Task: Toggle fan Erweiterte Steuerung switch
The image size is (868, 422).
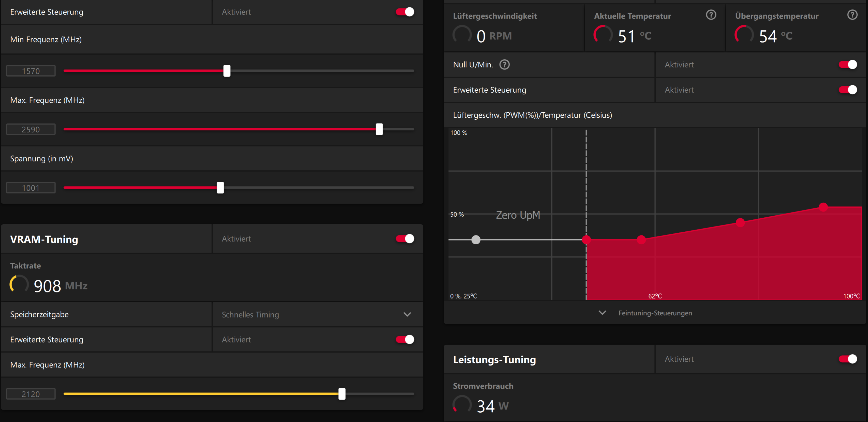Action: pos(848,90)
